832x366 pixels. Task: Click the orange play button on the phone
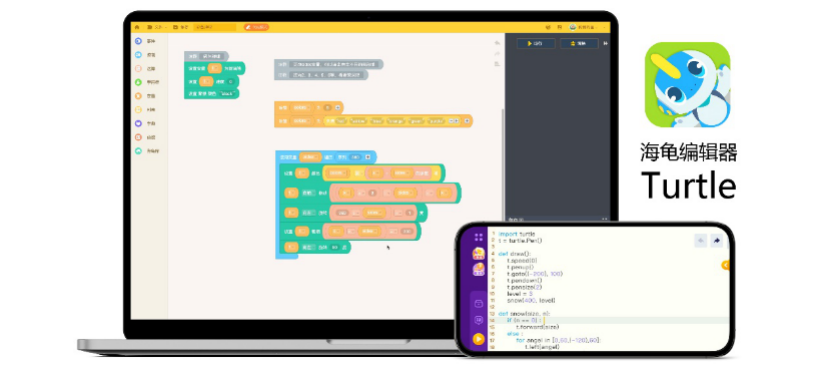click(479, 338)
